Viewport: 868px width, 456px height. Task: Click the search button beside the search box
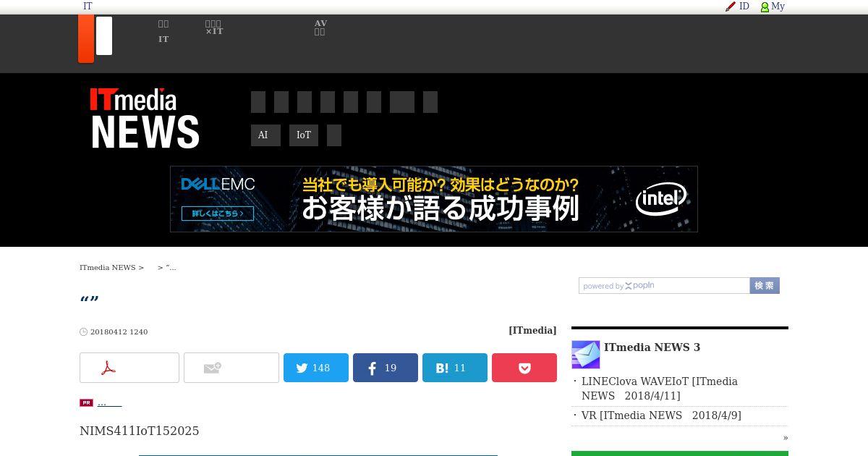(765, 286)
